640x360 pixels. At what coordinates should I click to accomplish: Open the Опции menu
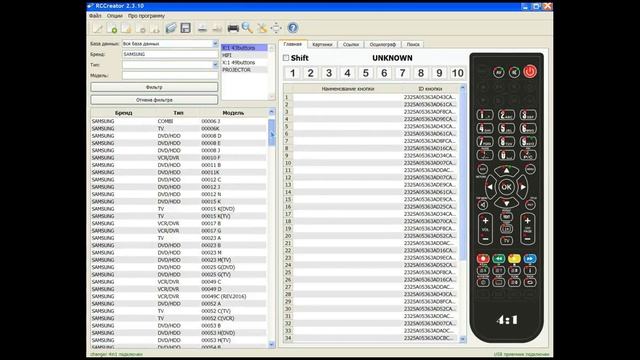(x=115, y=16)
